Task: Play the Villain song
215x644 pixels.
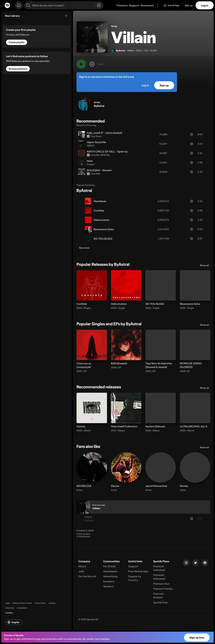Action: pos(81,64)
